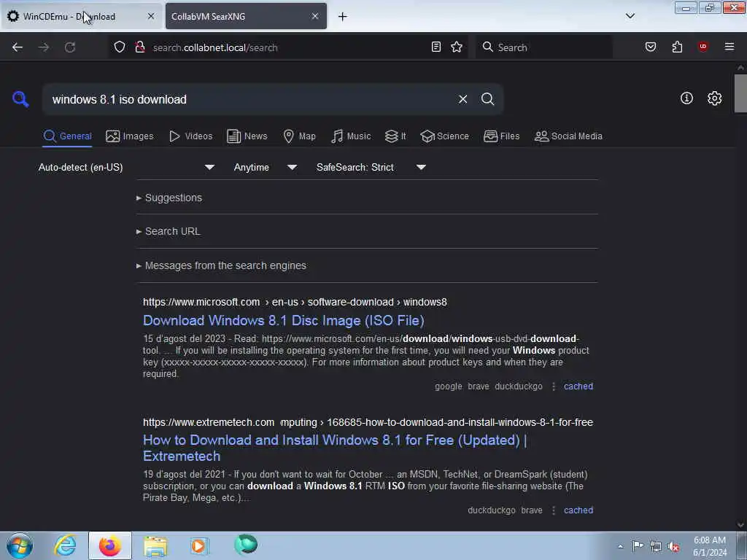The width and height of the screenshot is (747, 560).
Task: Go back with the browser back arrow
Action: click(x=18, y=47)
